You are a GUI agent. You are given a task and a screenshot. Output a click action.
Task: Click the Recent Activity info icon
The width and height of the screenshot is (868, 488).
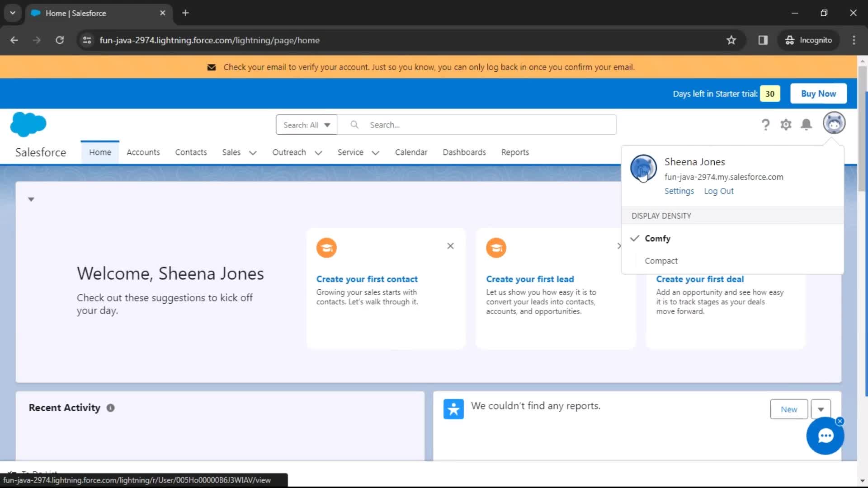coord(110,408)
